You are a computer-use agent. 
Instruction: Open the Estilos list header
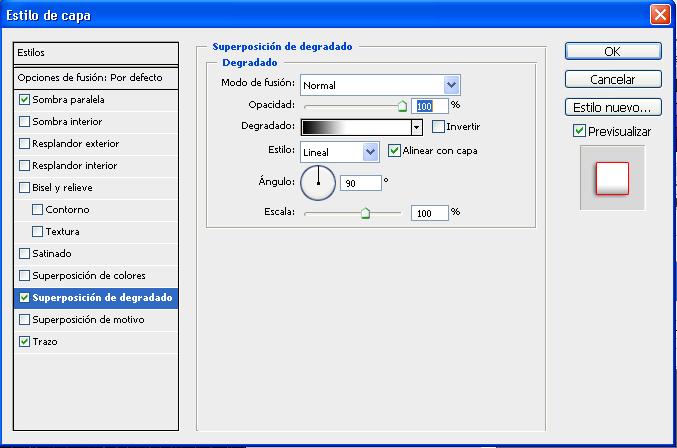95,53
